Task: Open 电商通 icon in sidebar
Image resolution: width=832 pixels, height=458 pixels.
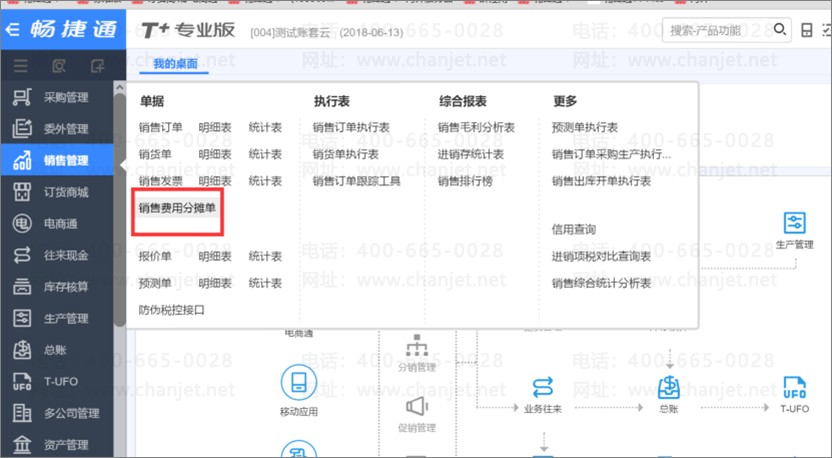Action: click(x=22, y=223)
